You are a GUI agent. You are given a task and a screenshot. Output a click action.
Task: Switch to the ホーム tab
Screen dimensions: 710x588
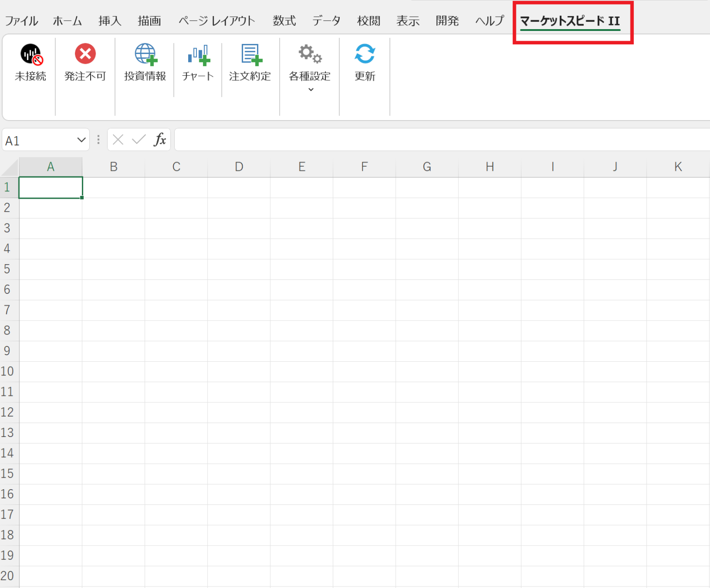click(67, 21)
